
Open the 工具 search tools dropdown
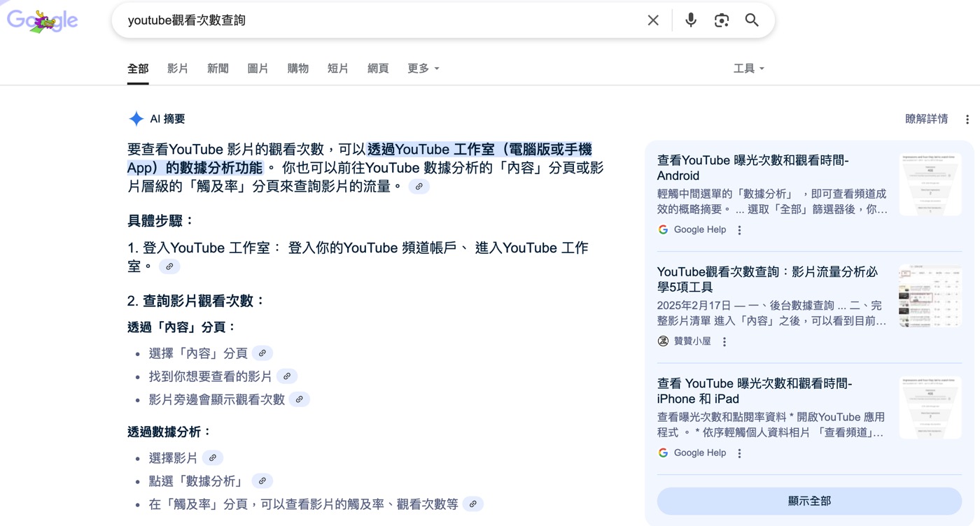(x=749, y=69)
